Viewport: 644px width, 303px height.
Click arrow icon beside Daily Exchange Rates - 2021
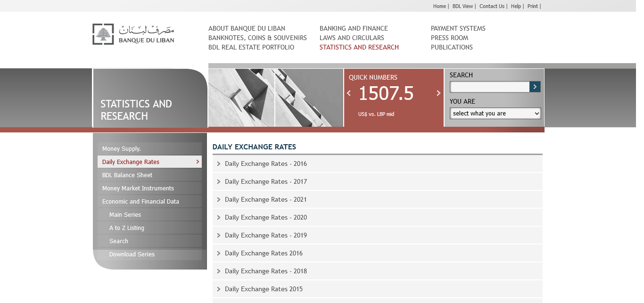click(x=219, y=200)
